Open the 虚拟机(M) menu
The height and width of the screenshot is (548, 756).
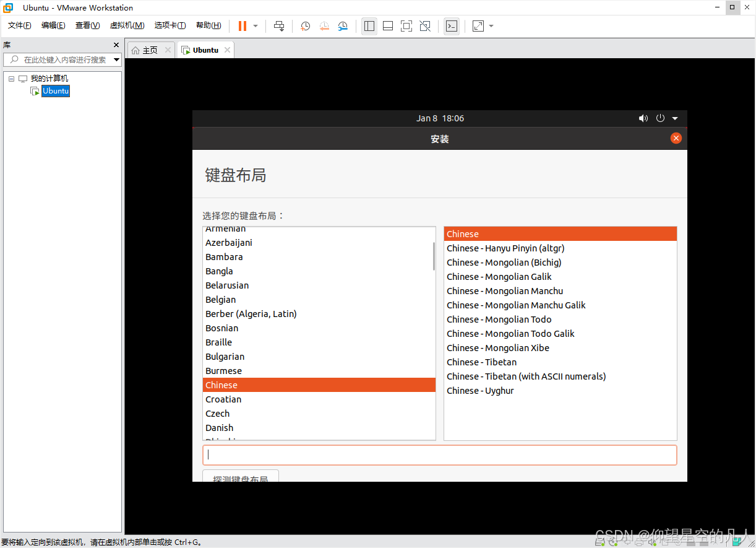(x=127, y=25)
